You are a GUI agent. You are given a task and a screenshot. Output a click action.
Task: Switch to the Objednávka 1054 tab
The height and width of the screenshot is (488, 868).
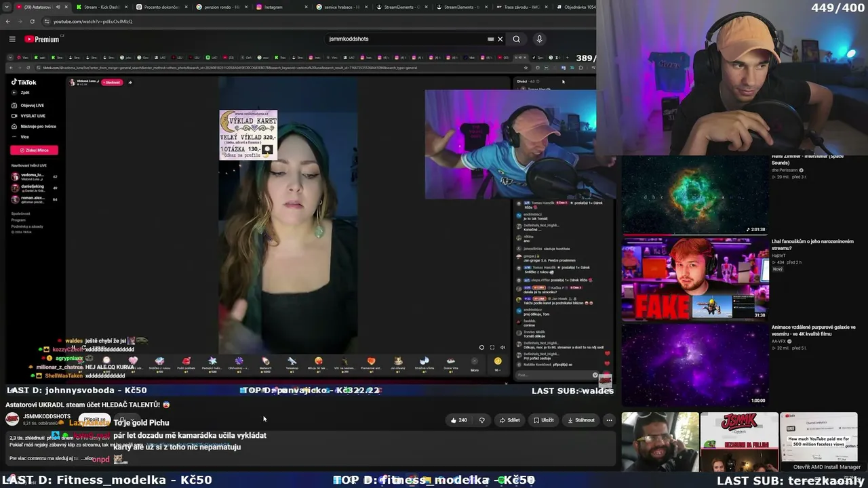coord(575,7)
